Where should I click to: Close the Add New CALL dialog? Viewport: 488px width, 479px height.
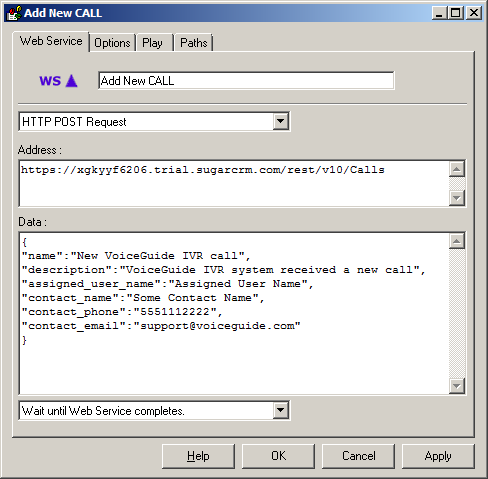click(x=474, y=13)
